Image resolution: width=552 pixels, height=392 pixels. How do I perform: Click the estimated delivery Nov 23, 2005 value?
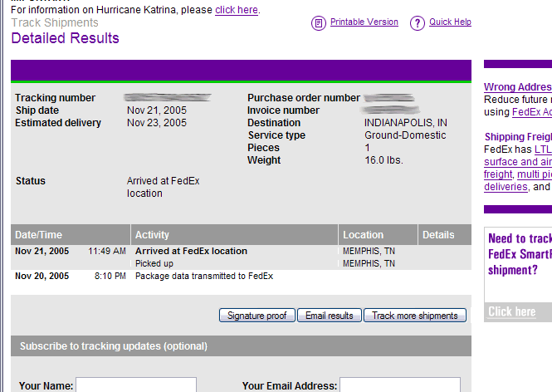[157, 123]
